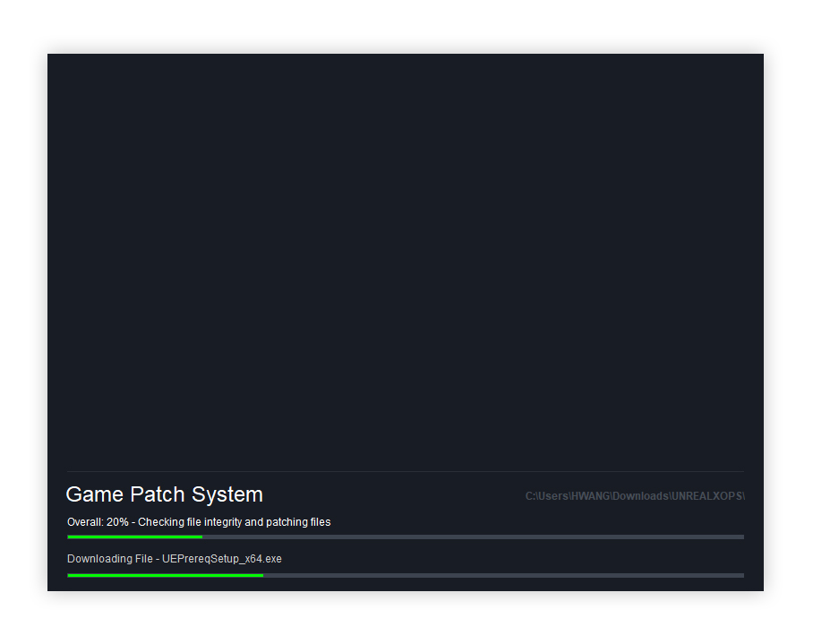The width and height of the screenshot is (813, 644).
Task: Click the 20% overall percentage text
Action: [117, 522]
